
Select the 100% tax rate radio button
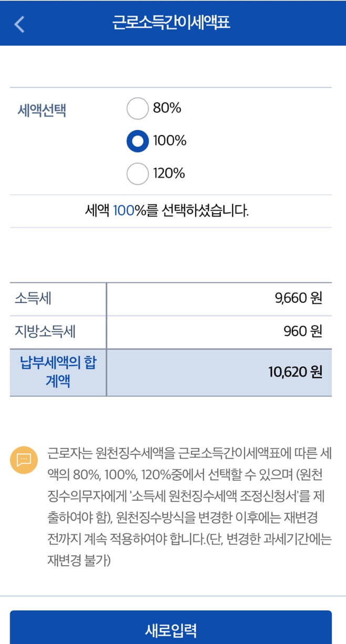[138, 141]
